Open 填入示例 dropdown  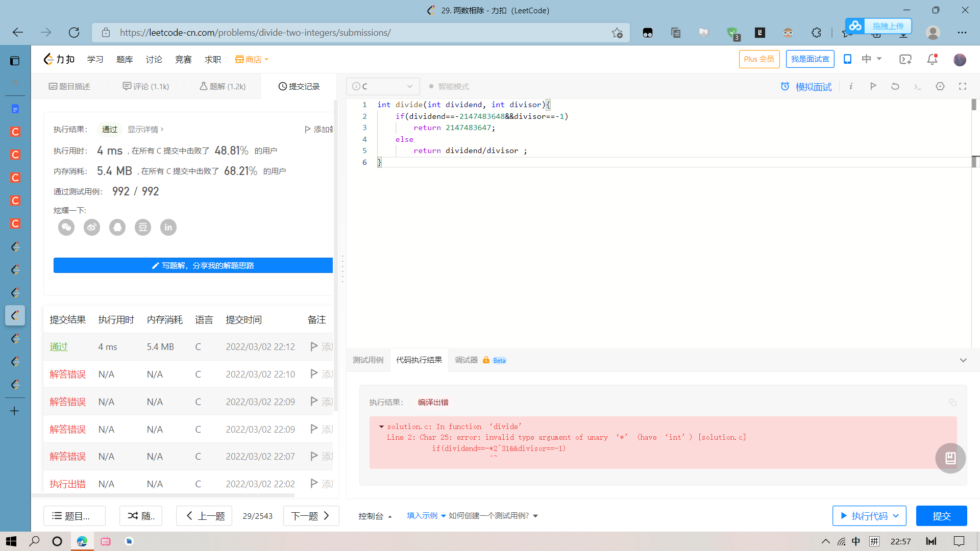pyautogui.click(x=426, y=516)
